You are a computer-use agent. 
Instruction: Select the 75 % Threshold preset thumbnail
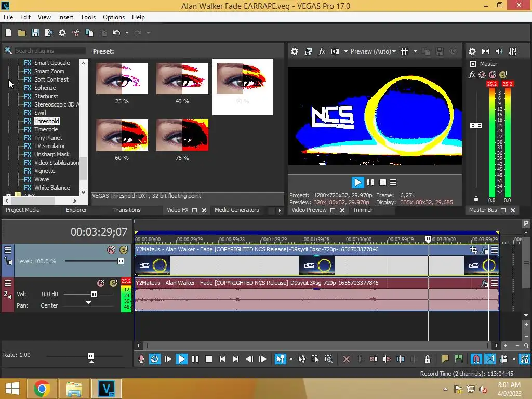tap(182, 135)
